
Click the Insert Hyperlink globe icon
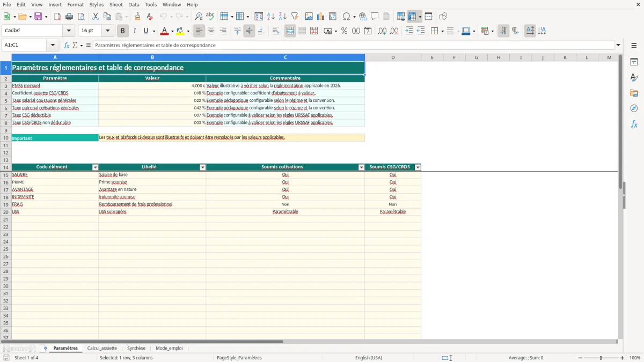pos(363,17)
